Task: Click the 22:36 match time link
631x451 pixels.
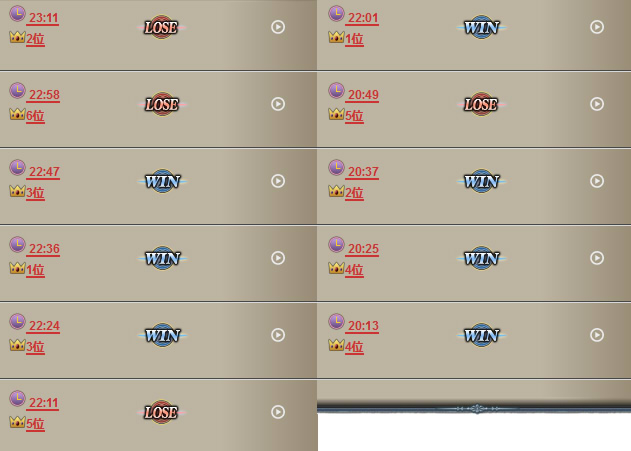Action: [x=44, y=249]
